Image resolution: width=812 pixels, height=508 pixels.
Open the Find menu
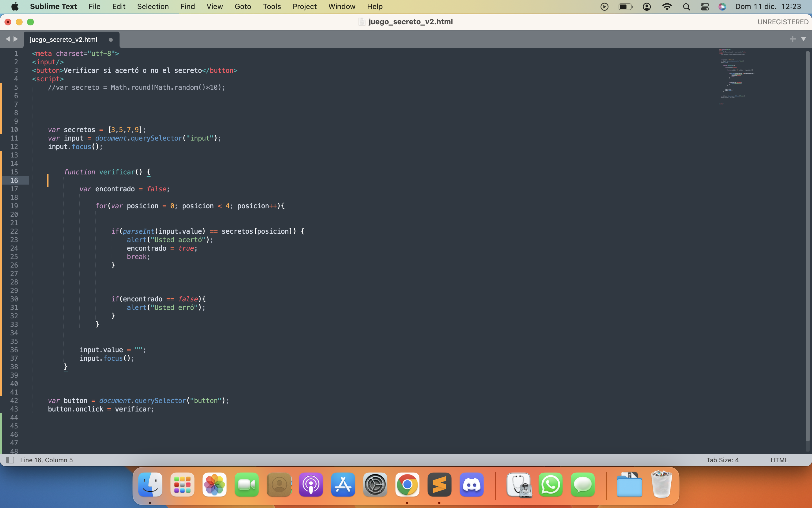187,6
